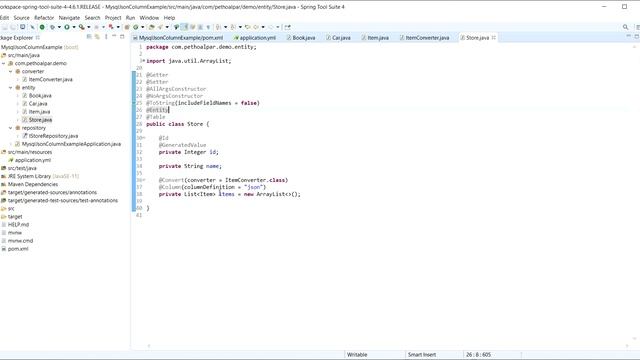Toggle Link with Editor in Package Explorer
This screenshot has height=360, width=640.
(x=97, y=37)
